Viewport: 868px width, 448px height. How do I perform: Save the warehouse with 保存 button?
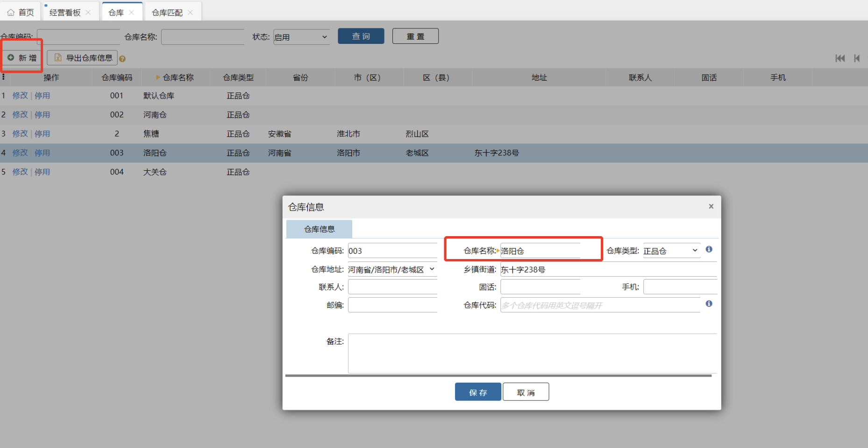click(478, 392)
